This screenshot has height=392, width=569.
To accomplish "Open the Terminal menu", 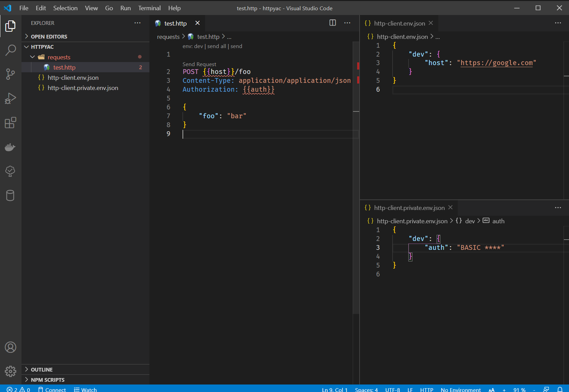I will pyautogui.click(x=149, y=8).
